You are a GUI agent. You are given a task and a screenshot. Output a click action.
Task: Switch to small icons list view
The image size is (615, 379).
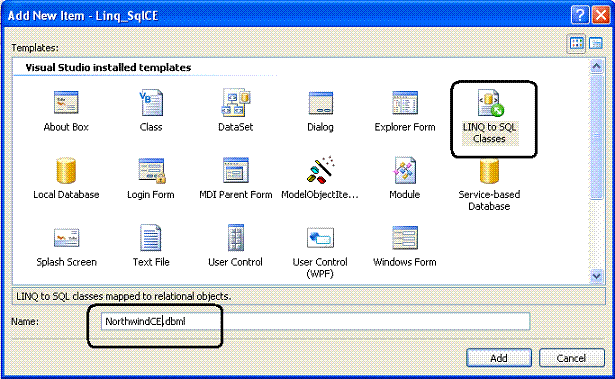pyautogui.click(x=596, y=43)
